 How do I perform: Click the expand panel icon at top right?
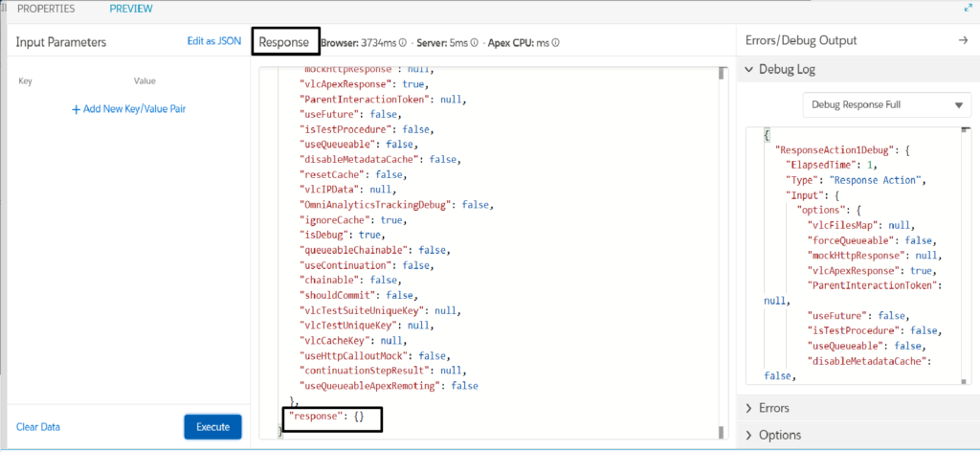[x=969, y=9]
